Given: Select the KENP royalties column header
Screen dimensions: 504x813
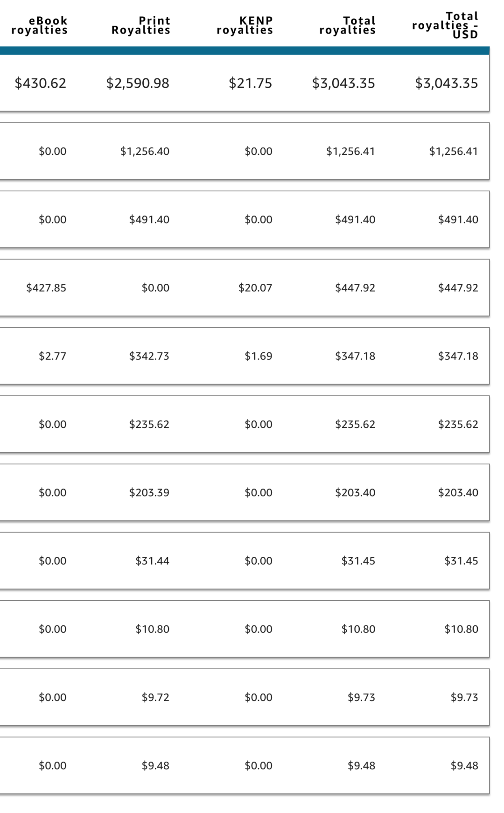Looking at the screenshot, I should pyautogui.click(x=245, y=26).
